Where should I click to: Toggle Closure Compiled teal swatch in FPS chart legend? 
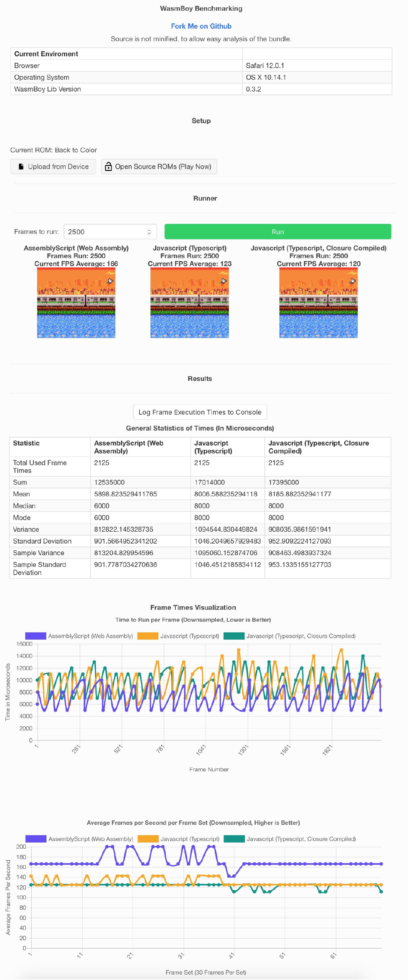(234, 839)
